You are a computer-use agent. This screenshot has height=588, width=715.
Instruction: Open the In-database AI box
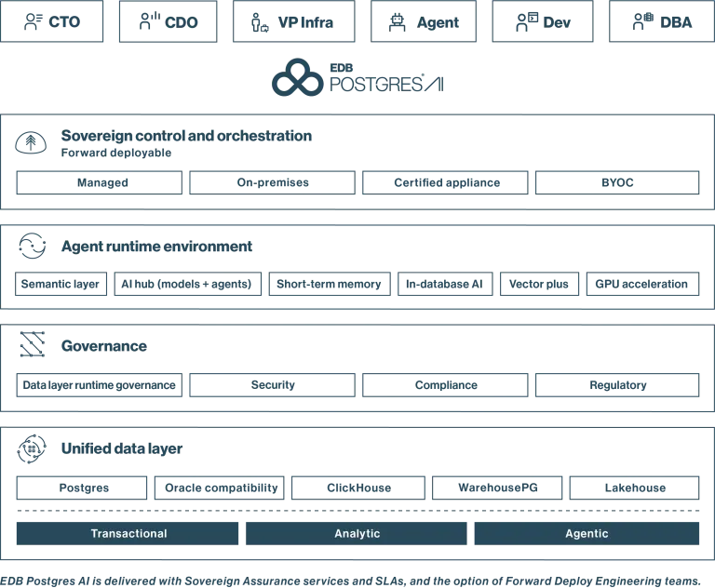[x=445, y=284]
